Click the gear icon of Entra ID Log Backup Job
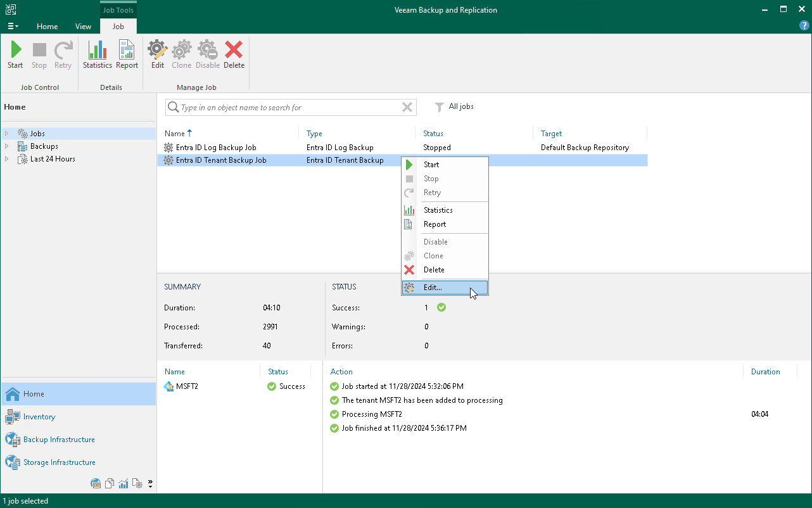The image size is (812, 508). [x=168, y=148]
